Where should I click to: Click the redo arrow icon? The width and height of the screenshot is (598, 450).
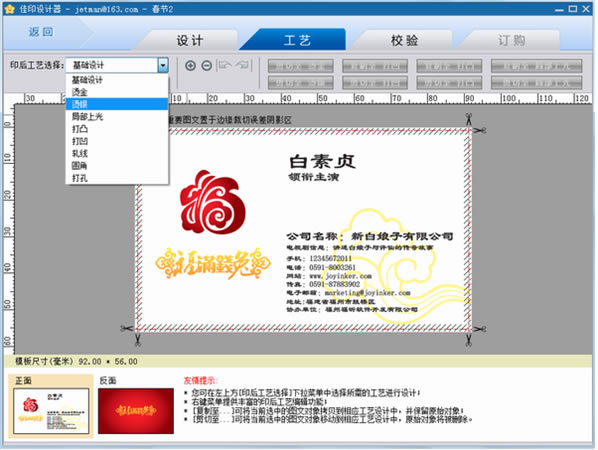(x=243, y=65)
